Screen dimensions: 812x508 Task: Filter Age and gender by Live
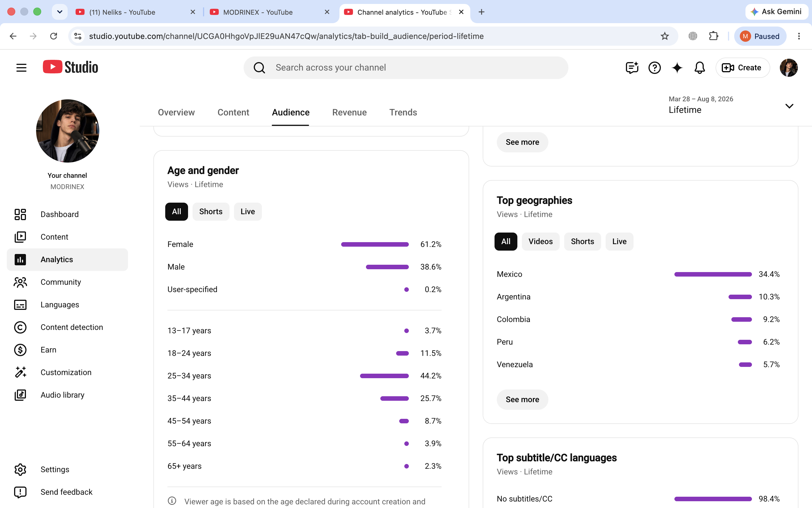(248, 212)
